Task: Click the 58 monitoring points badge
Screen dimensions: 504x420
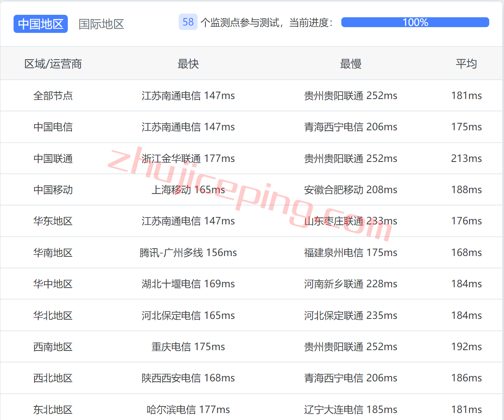Action: pos(188,22)
